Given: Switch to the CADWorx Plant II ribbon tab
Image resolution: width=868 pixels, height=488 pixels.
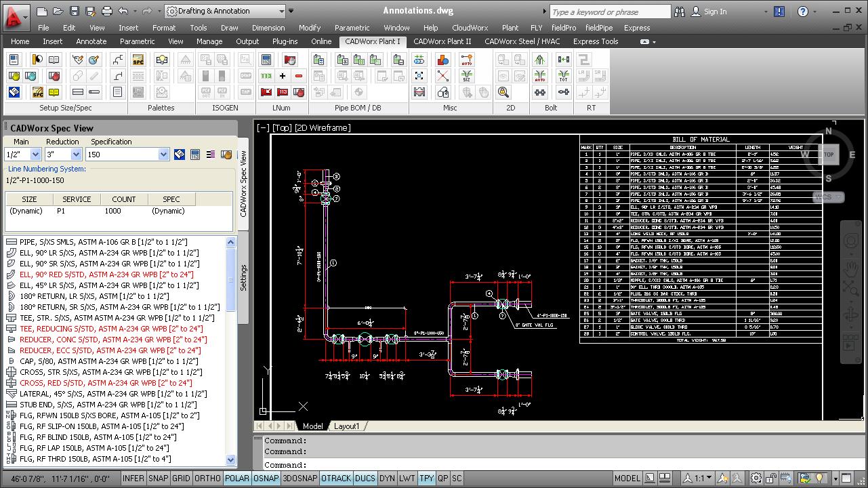Looking at the screenshot, I should pyautogui.click(x=442, y=41).
